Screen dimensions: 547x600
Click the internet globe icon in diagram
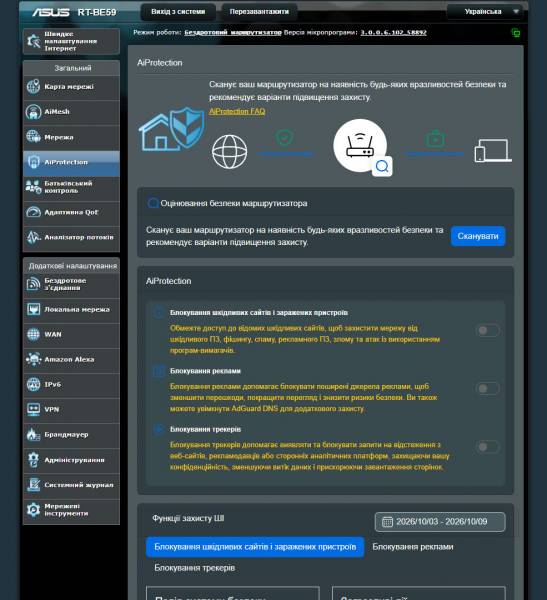click(x=229, y=152)
